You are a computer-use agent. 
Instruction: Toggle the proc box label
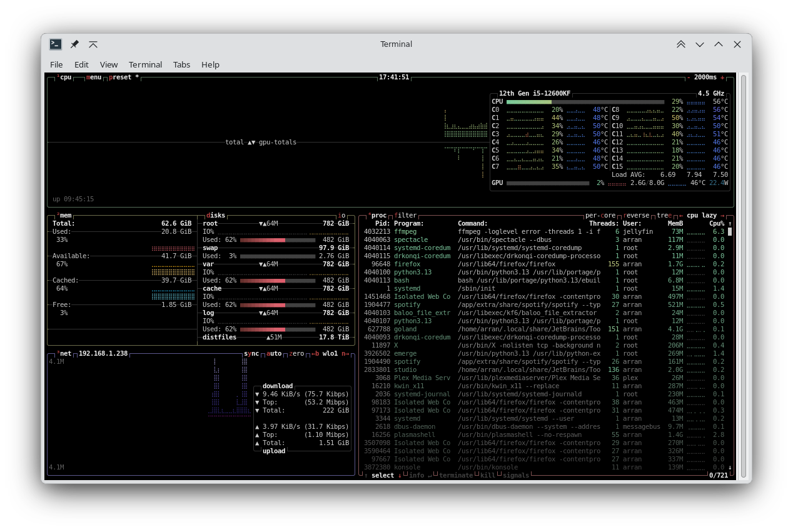pyautogui.click(x=377, y=215)
